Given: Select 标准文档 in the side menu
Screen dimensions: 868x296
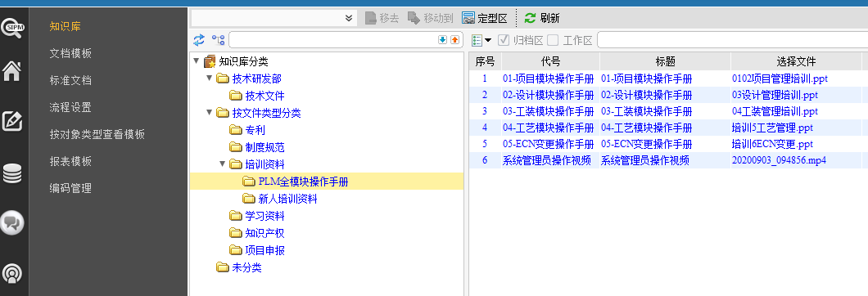Looking at the screenshot, I should [x=70, y=80].
